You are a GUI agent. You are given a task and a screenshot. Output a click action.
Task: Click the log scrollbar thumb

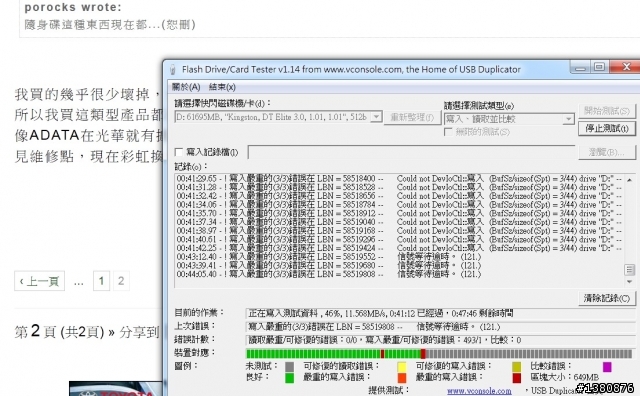(629, 270)
